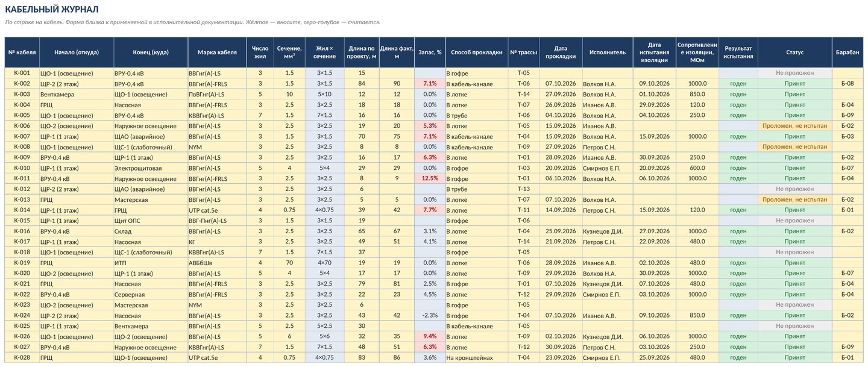Click the 'КАБЕЛЬНЫЙ ЖУРНАЛ' title
This screenshot has width=868, height=367.
(52, 9)
